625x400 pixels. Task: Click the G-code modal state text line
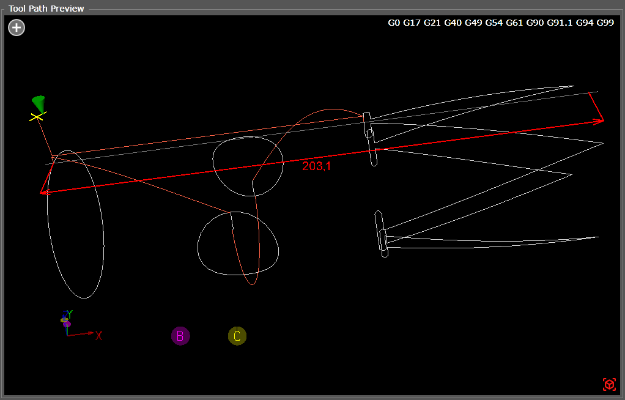click(501, 23)
